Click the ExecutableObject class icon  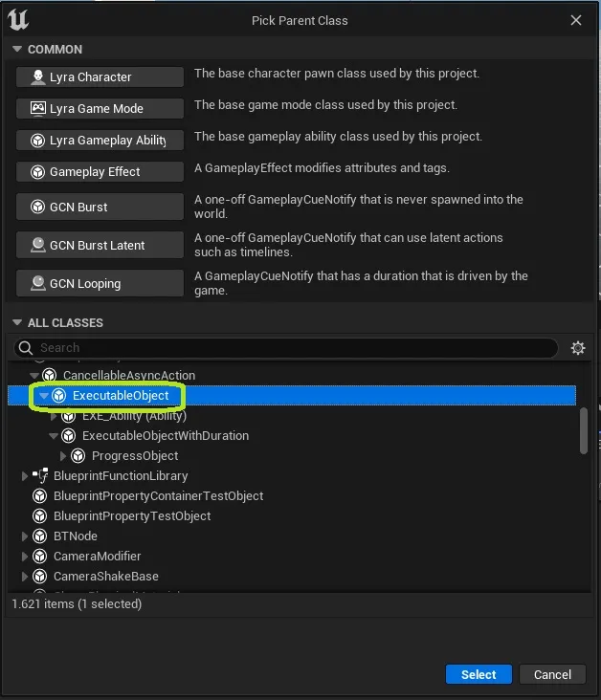point(59,396)
